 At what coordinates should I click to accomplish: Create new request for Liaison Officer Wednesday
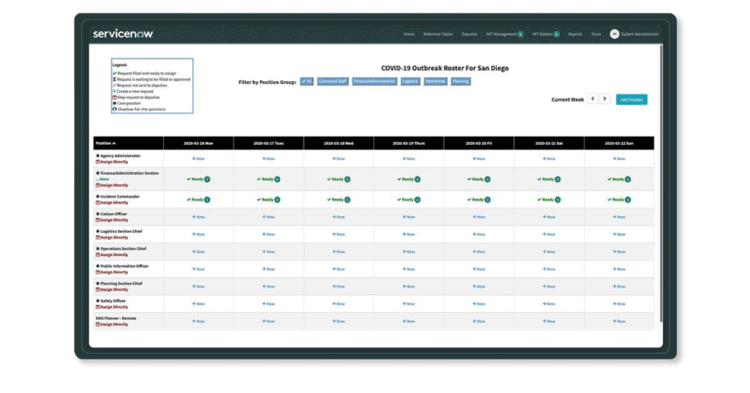(339, 217)
